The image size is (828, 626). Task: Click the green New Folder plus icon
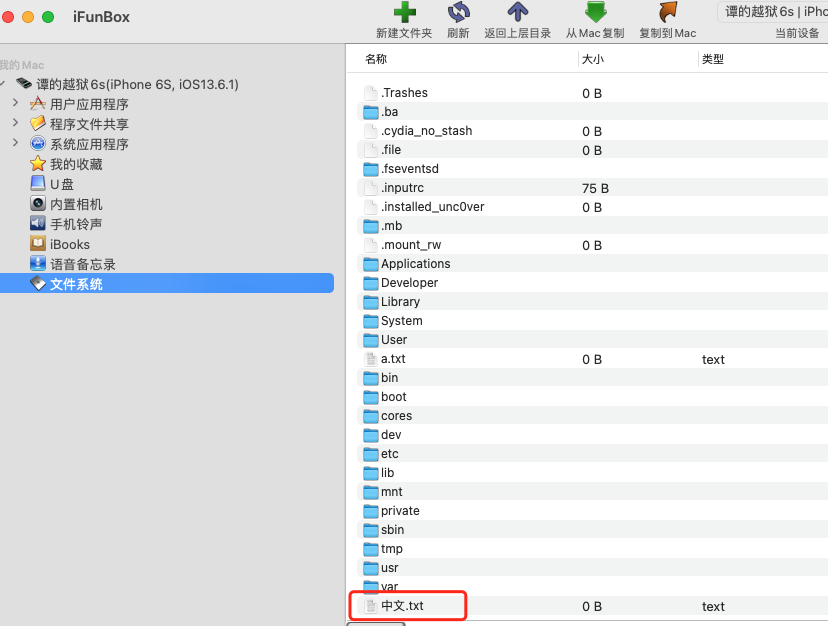click(x=404, y=12)
